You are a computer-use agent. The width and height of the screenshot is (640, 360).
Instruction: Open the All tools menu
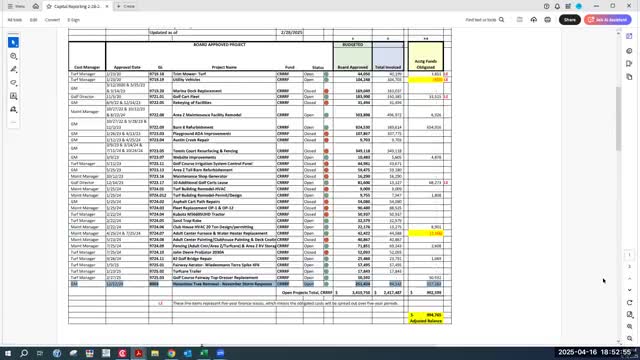(15, 20)
